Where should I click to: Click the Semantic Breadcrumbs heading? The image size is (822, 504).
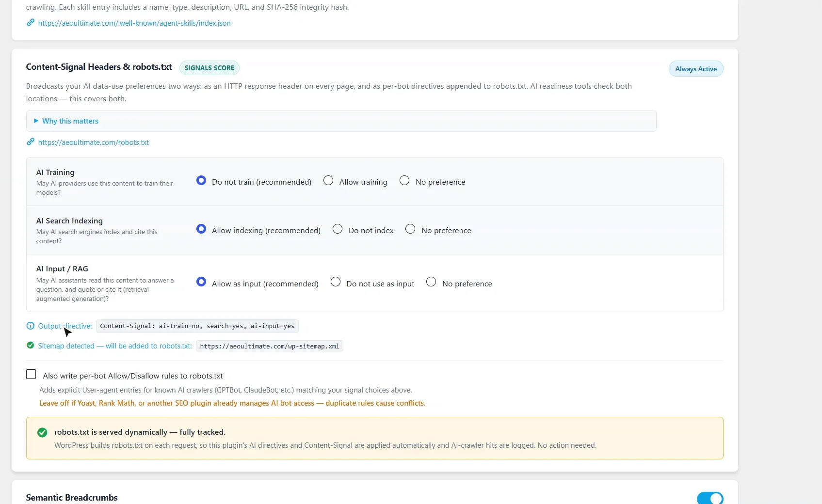(72, 498)
